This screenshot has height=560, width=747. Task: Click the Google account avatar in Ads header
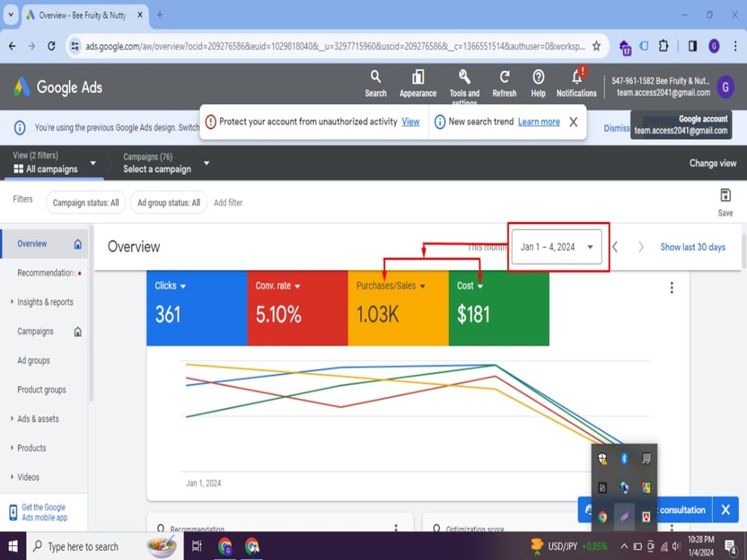click(x=725, y=87)
